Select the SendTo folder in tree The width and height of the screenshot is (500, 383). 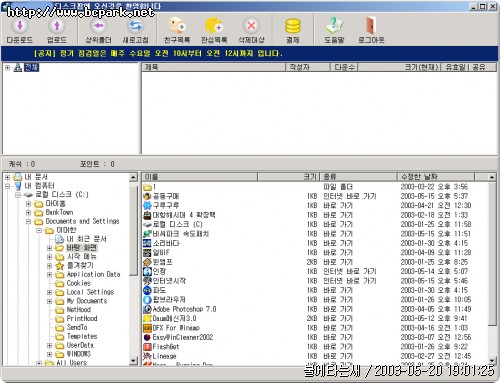[77, 327]
